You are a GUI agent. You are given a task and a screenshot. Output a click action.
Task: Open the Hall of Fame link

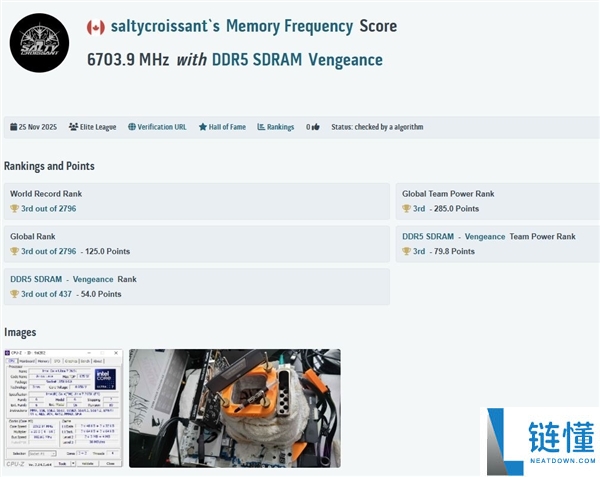(x=227, y=127)
